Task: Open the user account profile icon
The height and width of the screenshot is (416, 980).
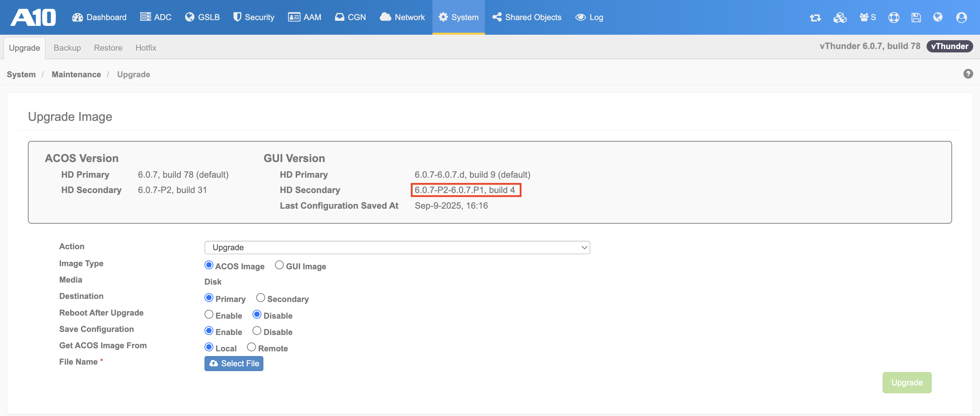Action: click(x=961, y=17)
